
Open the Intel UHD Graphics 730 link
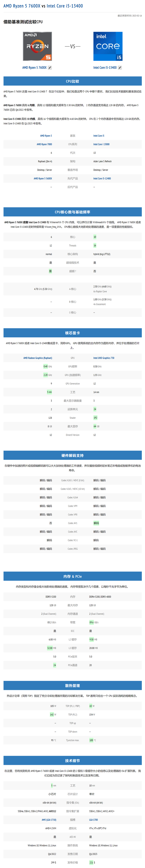point(104,358)
